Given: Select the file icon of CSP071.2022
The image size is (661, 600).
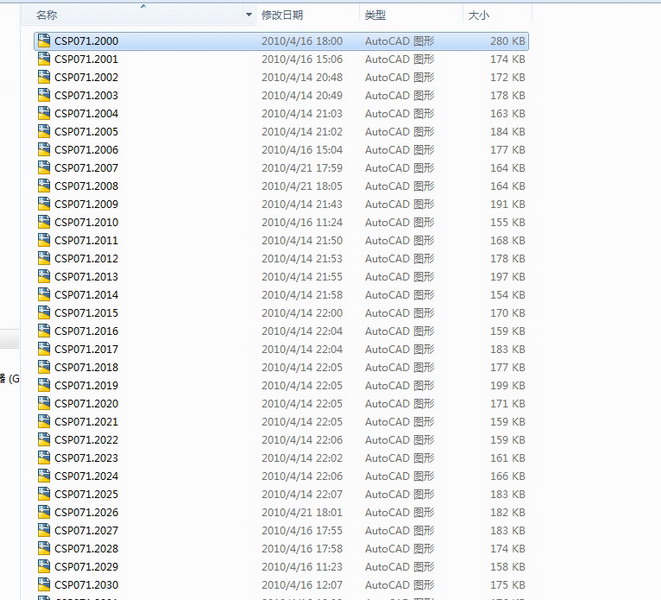Looking at the screenshot, I should [44, 440].
